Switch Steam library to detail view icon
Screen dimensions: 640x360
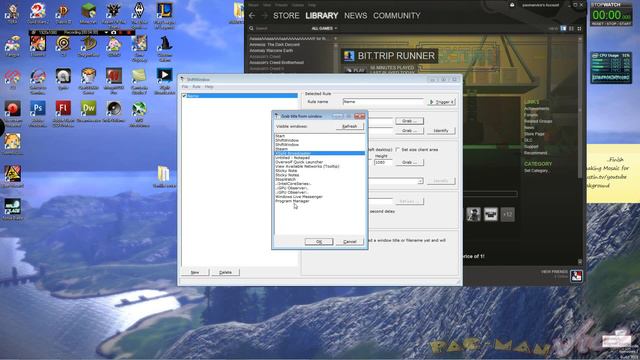coord(563,29)
